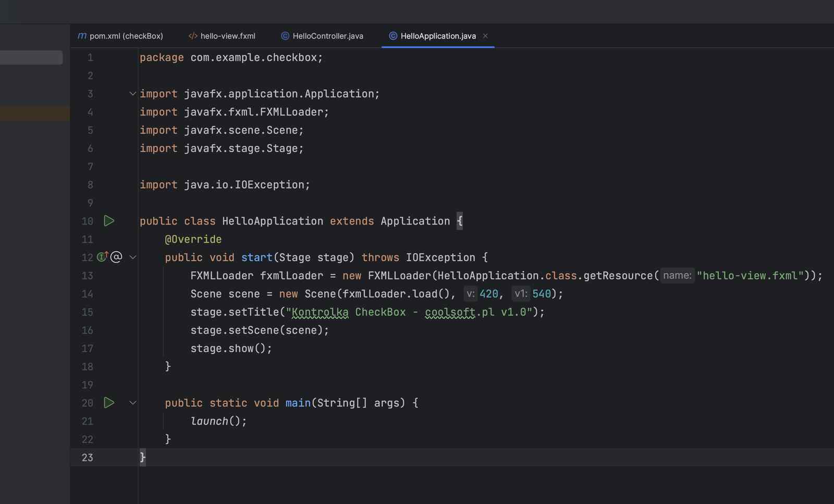
Task: Open the hello-view.fxml tab
Action: (x=222, y=36)
